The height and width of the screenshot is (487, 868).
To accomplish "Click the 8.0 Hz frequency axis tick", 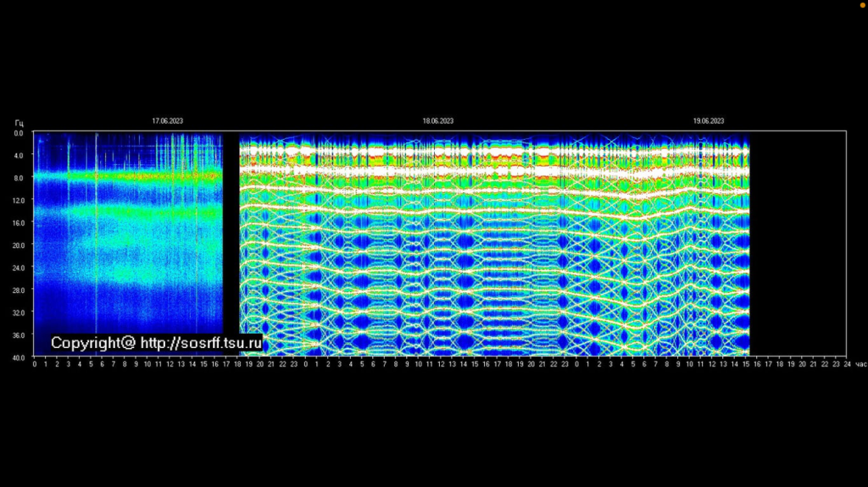I will [19, 178].
